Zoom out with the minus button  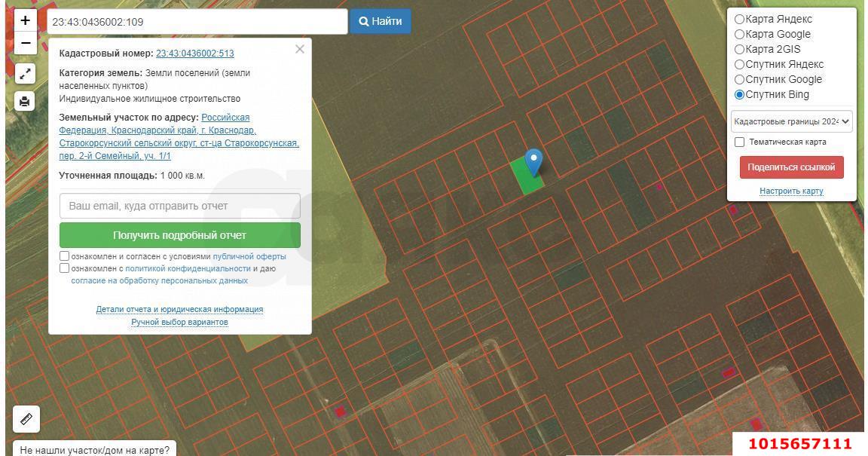pos(25,43)
